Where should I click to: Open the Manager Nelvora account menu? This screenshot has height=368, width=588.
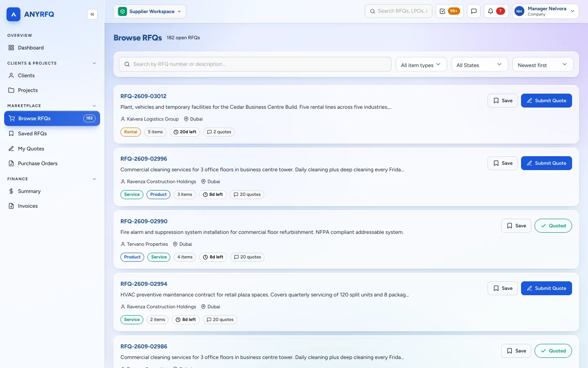[x=546, y=11]
